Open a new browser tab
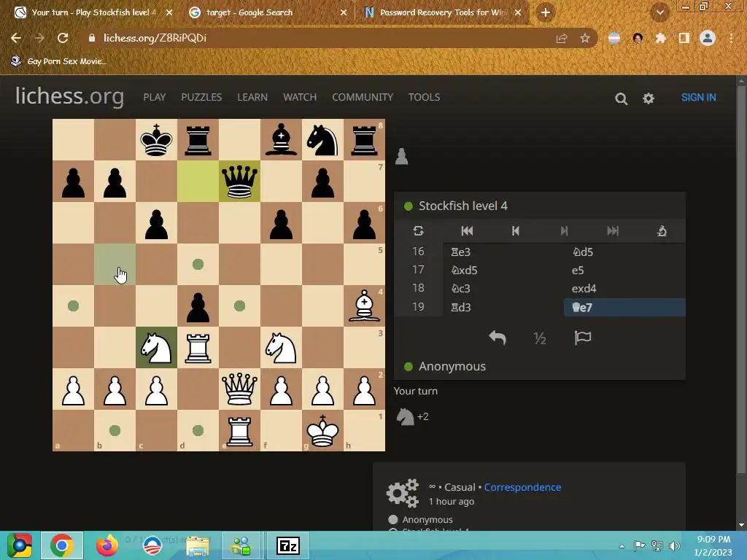Screen dimensions: 747x560 click(546, 12)
